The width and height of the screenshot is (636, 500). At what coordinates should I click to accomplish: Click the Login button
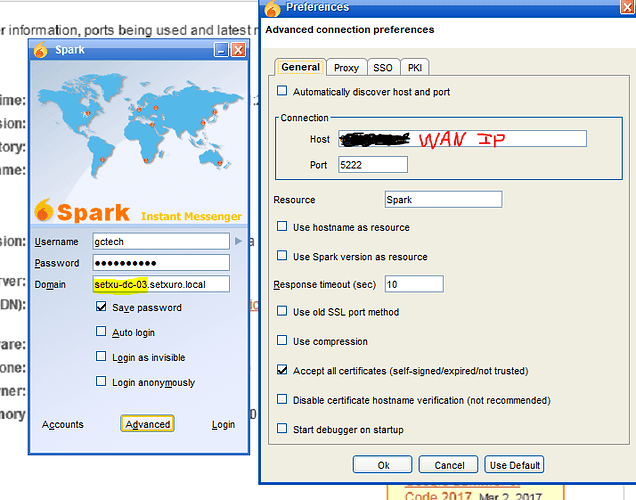[223, 424]
